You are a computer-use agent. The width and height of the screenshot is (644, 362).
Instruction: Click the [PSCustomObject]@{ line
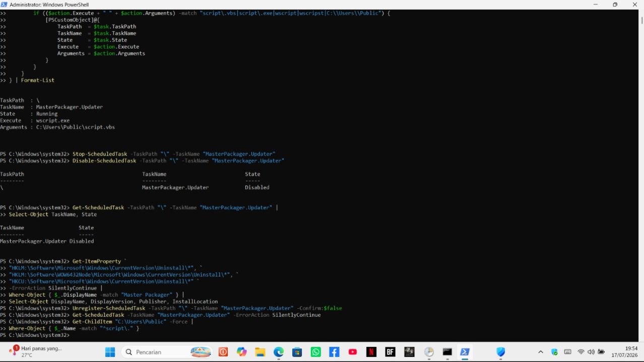(73, 20)
